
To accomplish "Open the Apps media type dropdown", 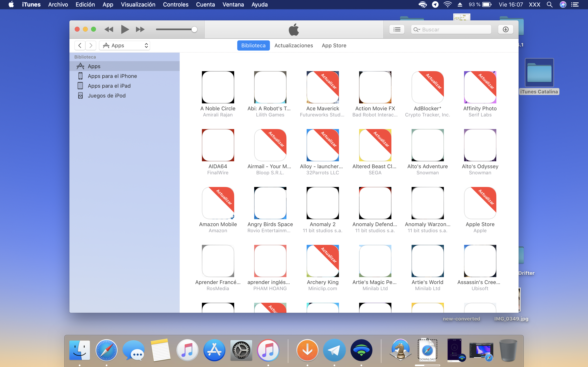I will [125, 45].
